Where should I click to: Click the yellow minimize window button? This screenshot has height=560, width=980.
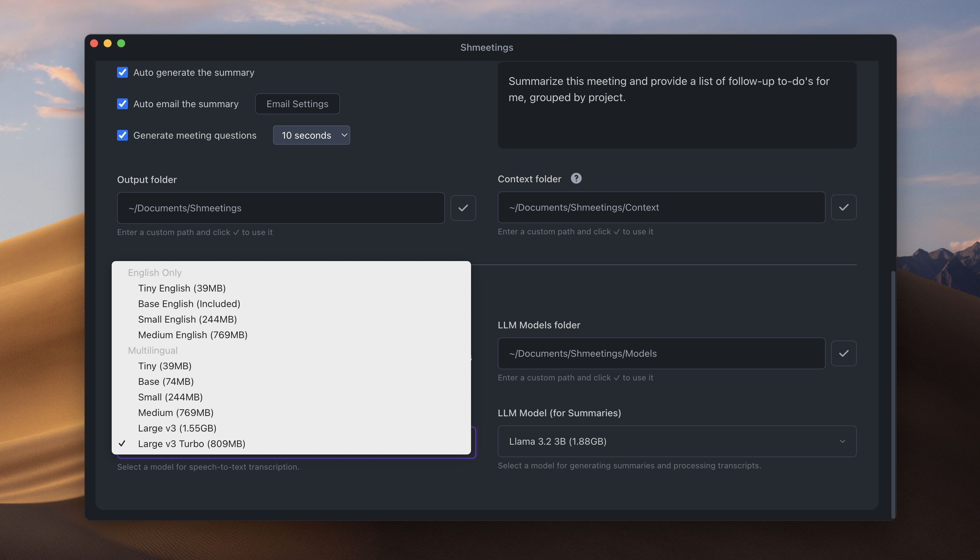pos(108,44)
